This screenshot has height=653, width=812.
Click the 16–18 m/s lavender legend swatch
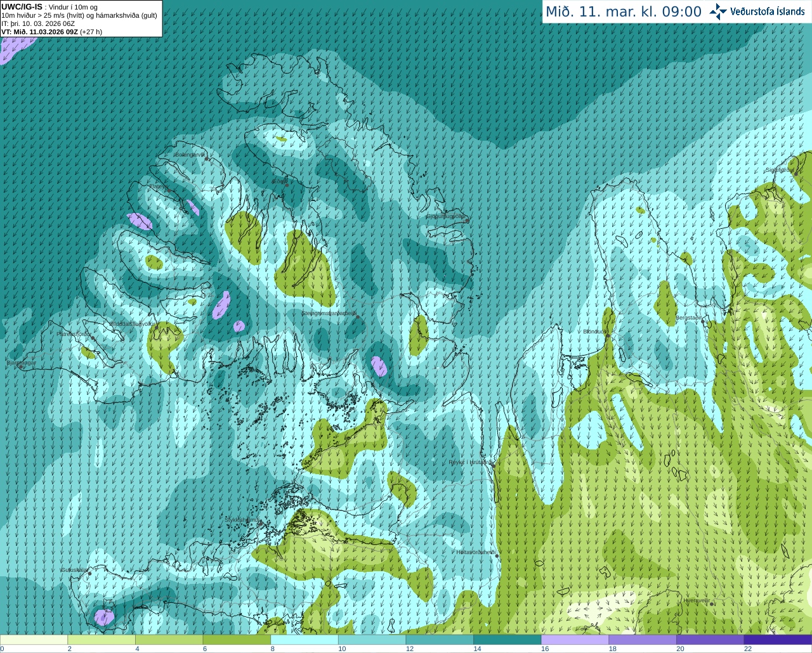pyautogui.click(x=575, y=640)
